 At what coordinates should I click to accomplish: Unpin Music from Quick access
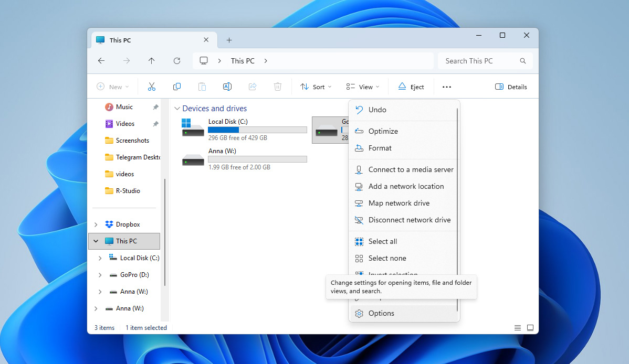point(156,106)
